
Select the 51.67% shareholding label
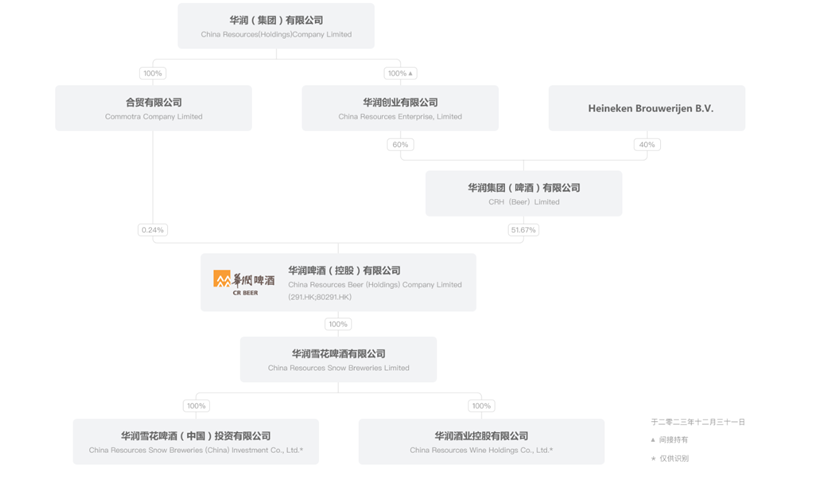[x=523, y=230]
